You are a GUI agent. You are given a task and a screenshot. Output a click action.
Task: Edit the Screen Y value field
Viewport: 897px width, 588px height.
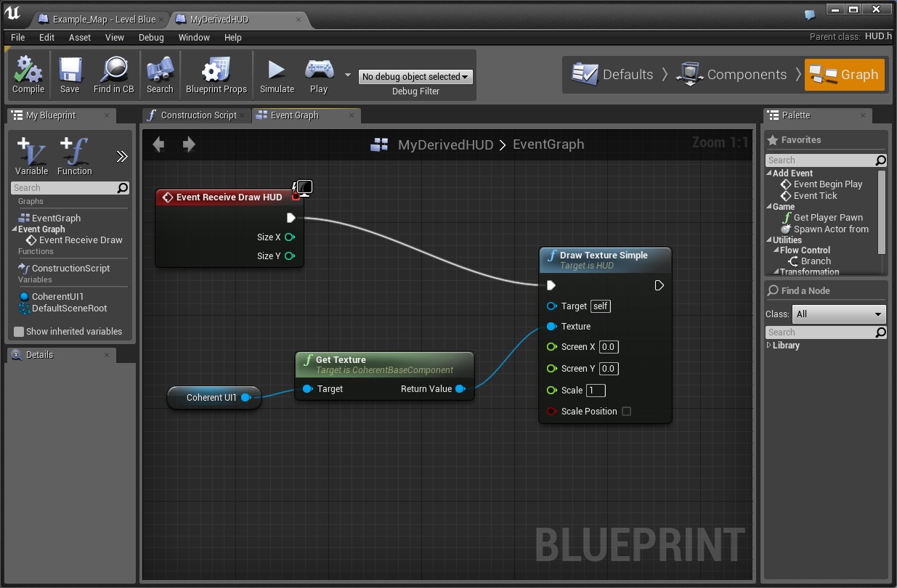point(609,369)
